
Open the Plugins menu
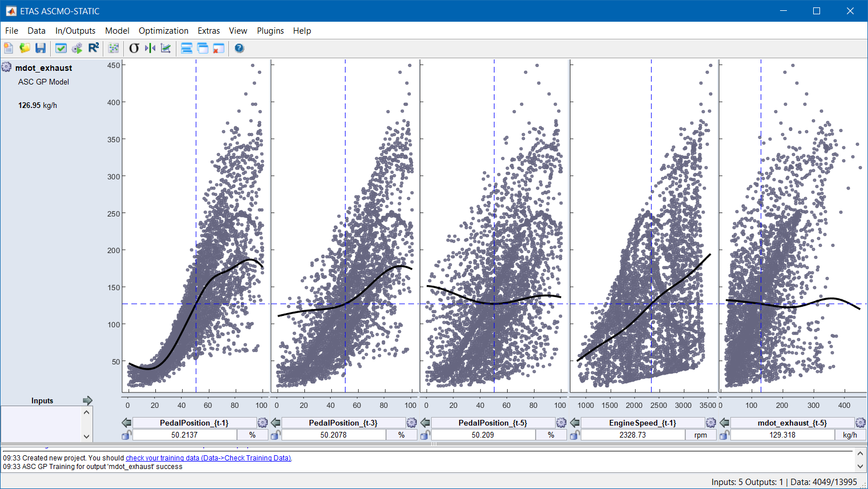[270, 31]
